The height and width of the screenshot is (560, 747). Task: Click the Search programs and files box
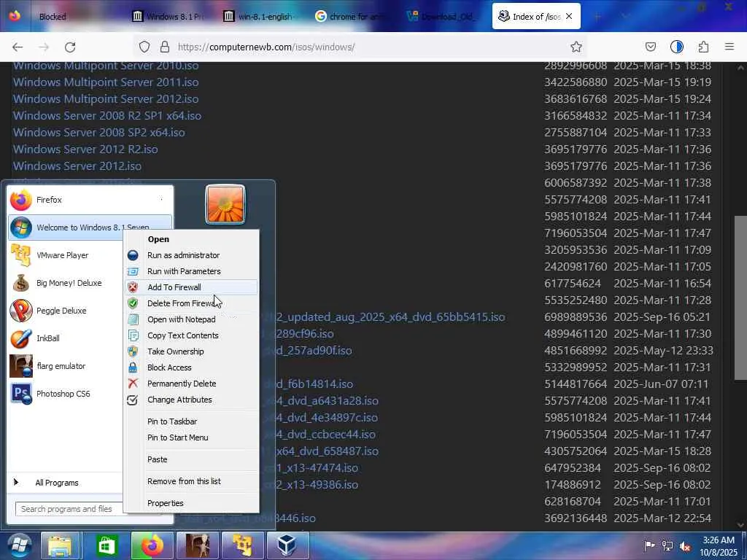[69, 509]
